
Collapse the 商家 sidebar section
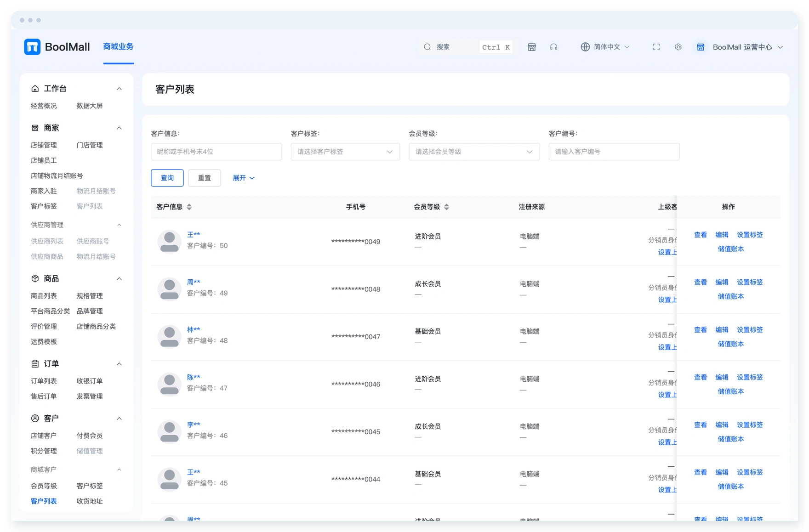coord(119,128)
